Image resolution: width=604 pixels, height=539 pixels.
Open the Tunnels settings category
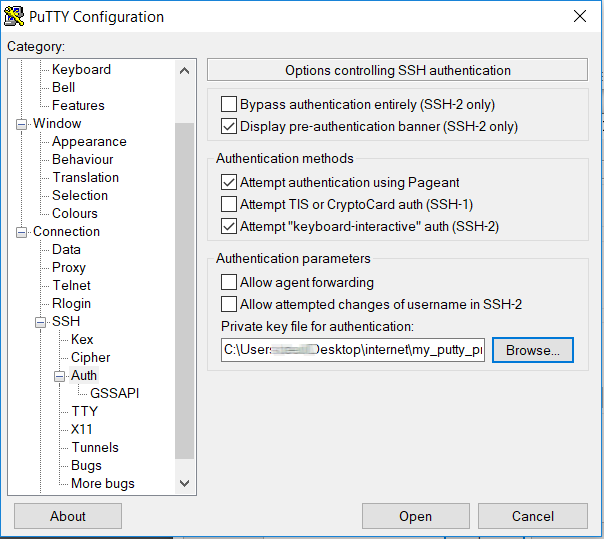95,447
